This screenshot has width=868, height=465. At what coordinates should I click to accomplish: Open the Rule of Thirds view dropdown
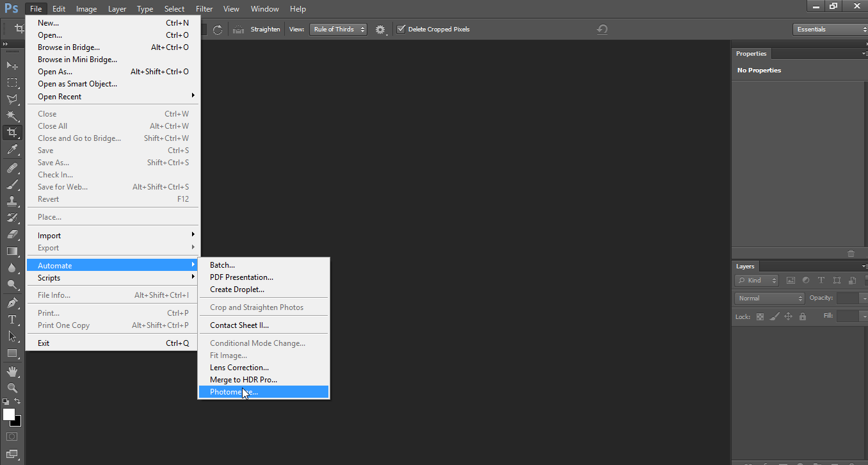point(339,29)
